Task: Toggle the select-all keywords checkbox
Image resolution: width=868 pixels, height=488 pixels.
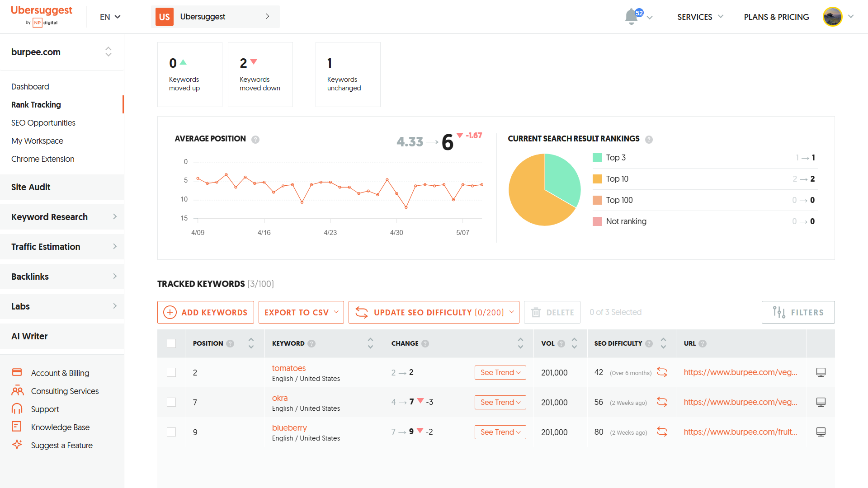Action: coord(171,343)
